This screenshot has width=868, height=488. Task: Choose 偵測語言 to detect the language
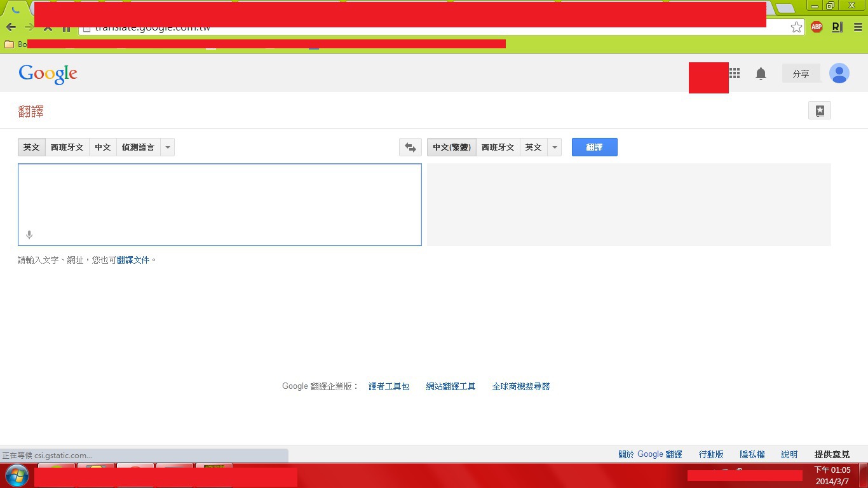pyautogui.click(x=139, y=147)
